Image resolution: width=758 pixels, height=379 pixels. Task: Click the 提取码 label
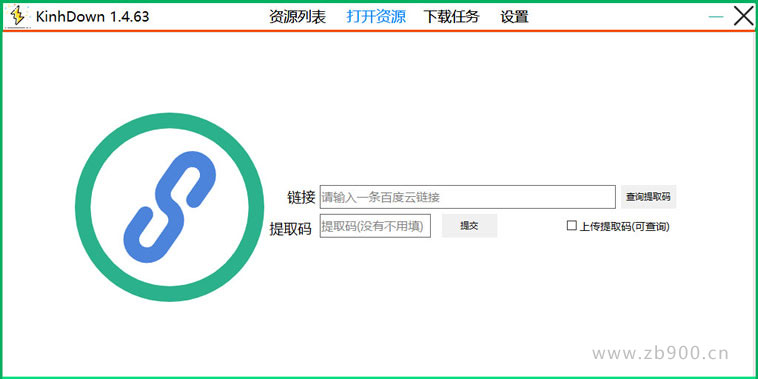pyautogui.click(x=291, y=228)
